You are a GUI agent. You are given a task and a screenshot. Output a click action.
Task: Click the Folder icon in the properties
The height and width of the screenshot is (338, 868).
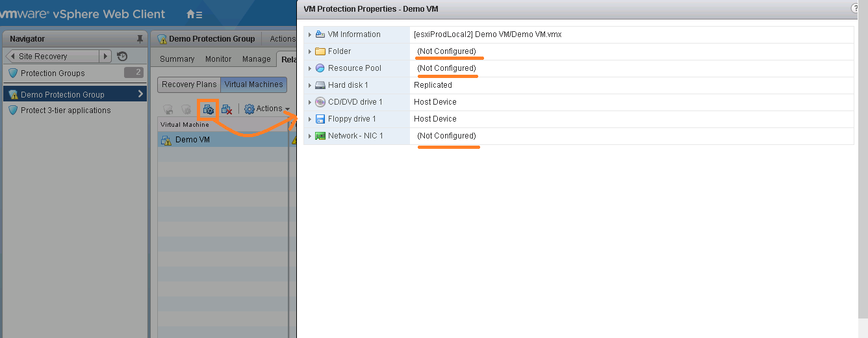pos(320,51)
